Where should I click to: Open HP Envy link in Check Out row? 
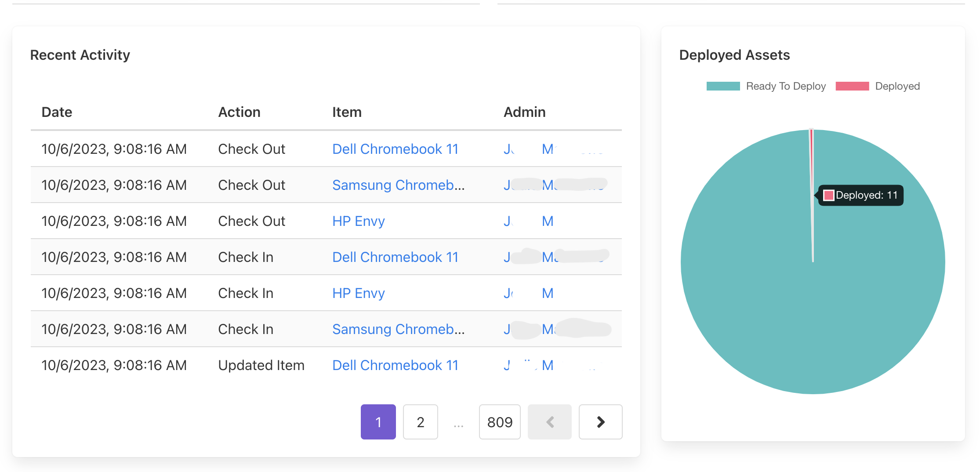point(358,221)
